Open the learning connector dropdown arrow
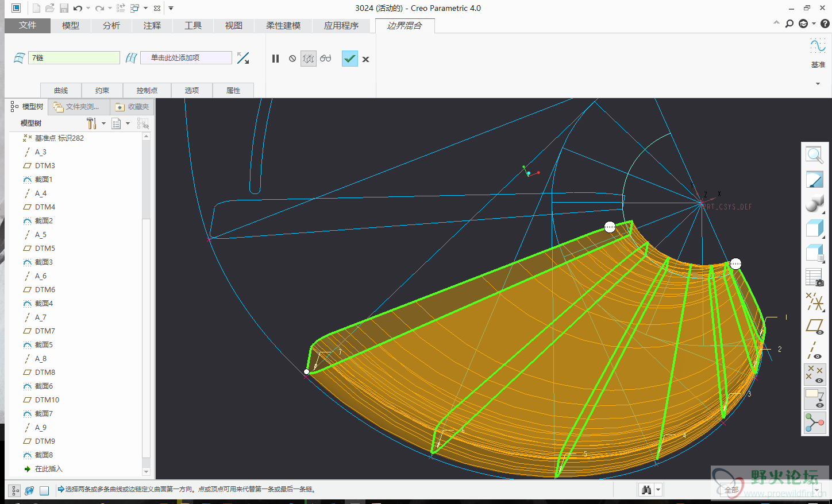The height and width of the screenshot is (504, 832). click(x=814, y=24)
